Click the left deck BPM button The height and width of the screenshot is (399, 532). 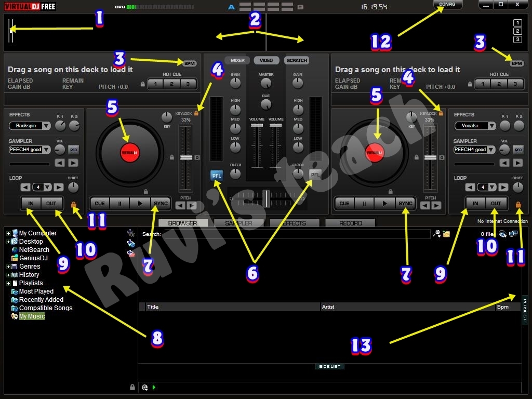coord(189,63)
